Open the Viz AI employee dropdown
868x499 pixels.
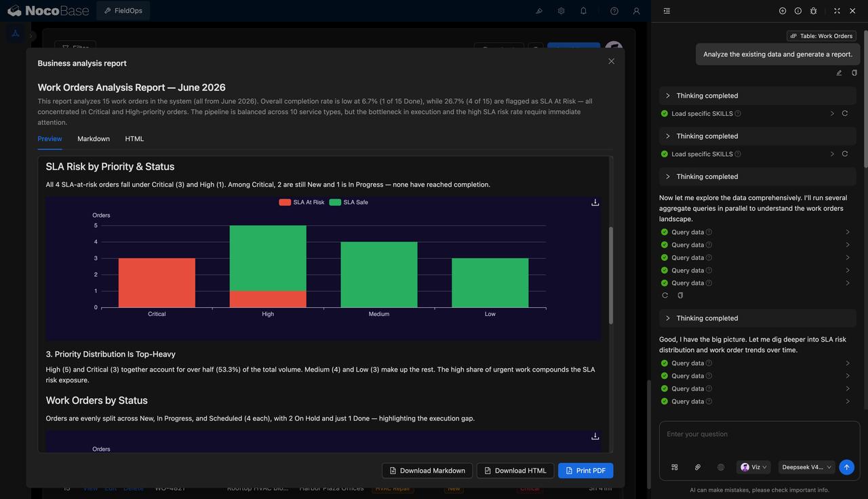click(x=753, y=467)
